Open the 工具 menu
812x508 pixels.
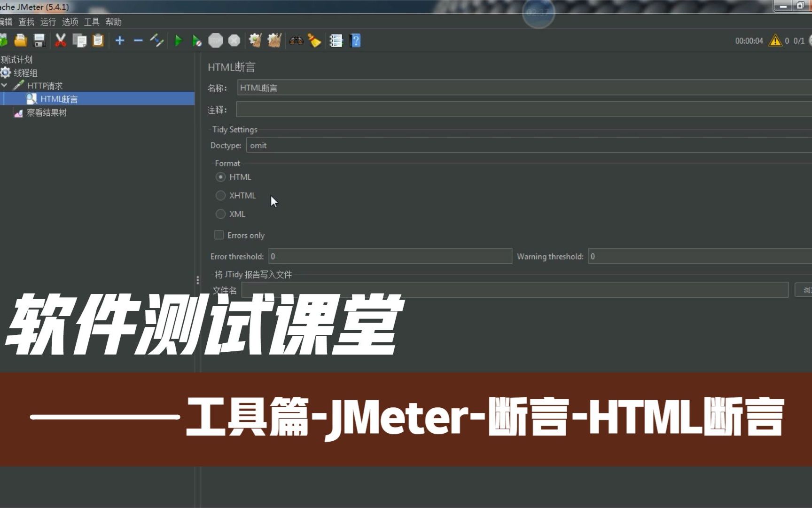[x=92, y=22]
